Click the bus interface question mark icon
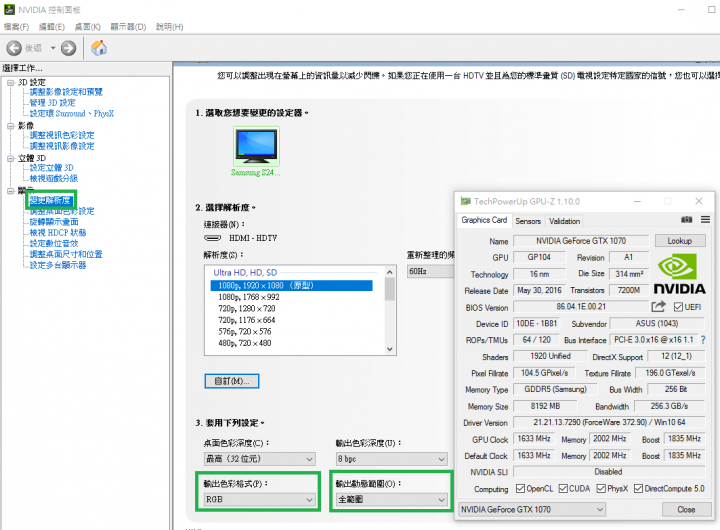720x530 pixels. [703, 340]
